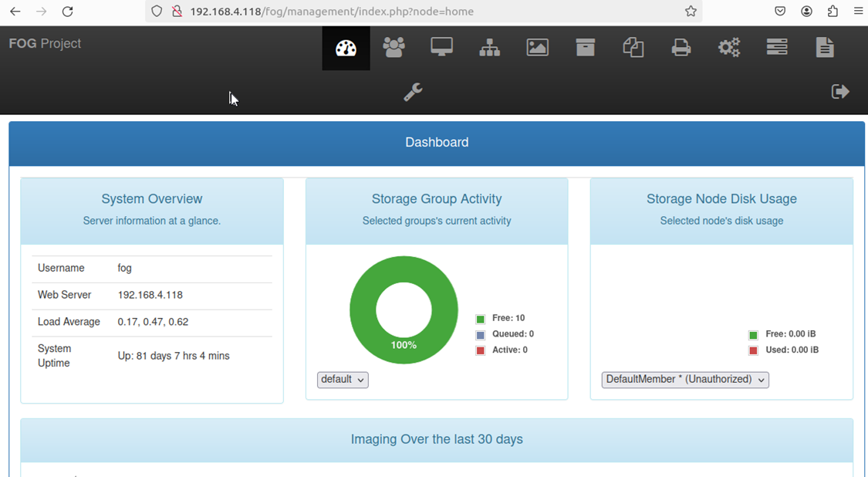868x477 pixels.
Task: Click the System Uptime row label
Action: point(54,356)
